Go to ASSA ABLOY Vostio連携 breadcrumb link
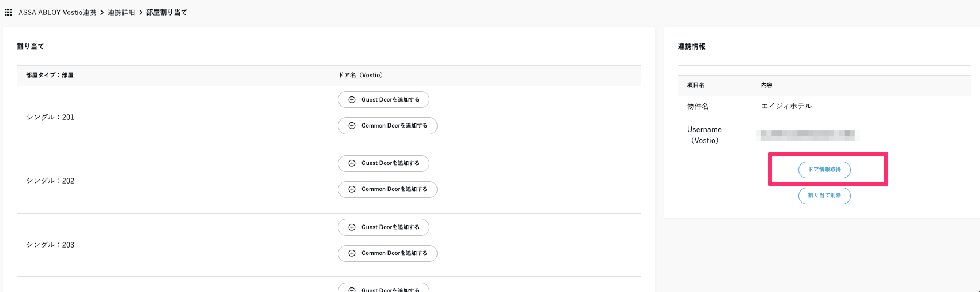980x292 pixels. 57,12
